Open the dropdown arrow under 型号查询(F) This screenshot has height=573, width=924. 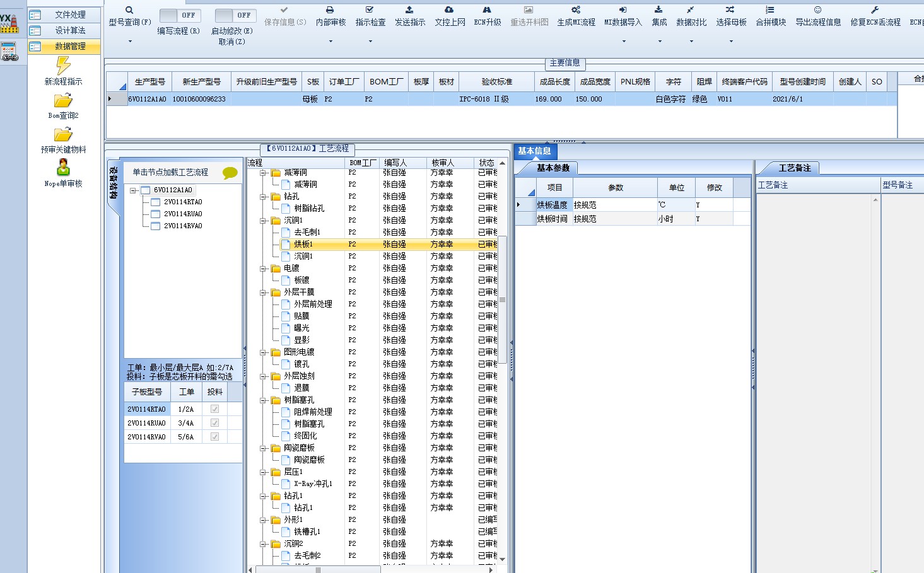pos(130,42)
